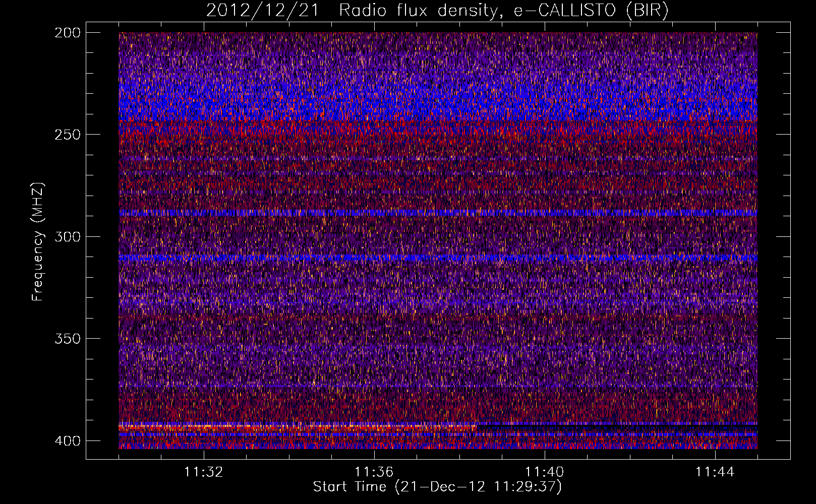
Task: Click the 'Frequency (MHZ)' axis label
Action: pos(38,242)
